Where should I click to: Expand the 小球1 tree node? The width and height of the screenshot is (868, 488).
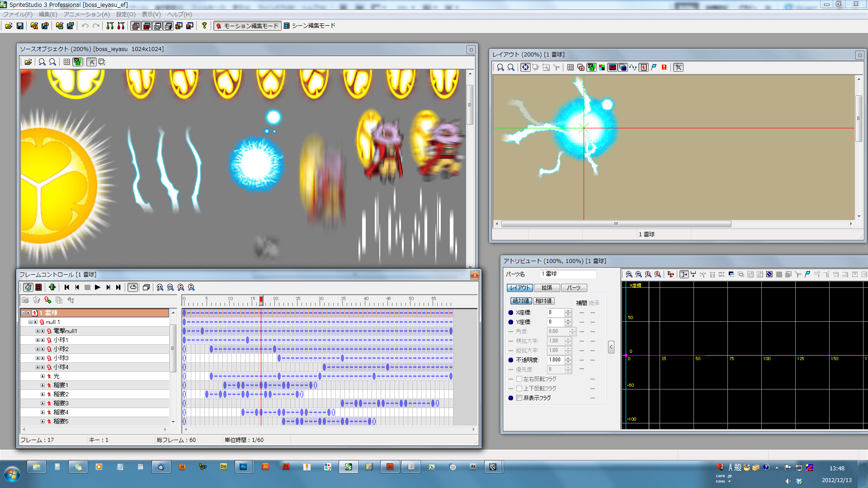(38, 340)
